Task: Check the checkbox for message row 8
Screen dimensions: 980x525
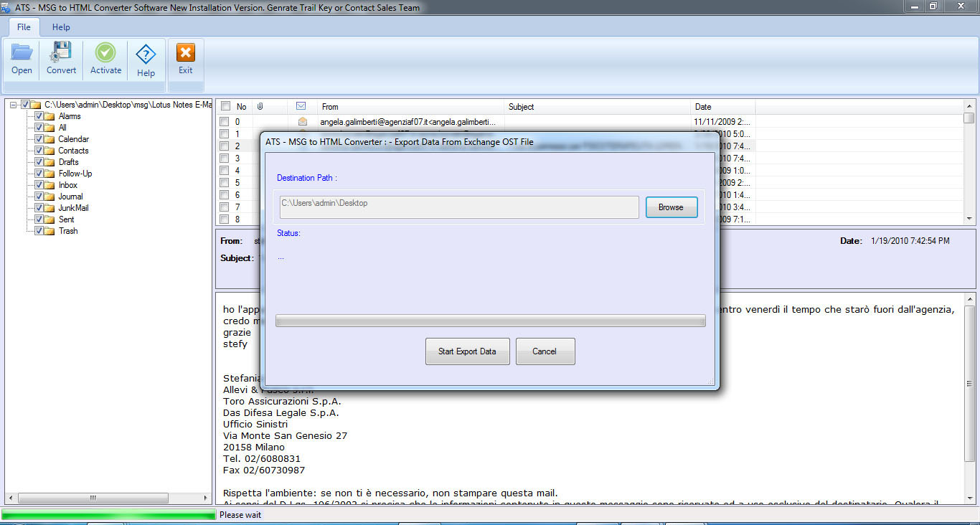Action: [225, 219]
